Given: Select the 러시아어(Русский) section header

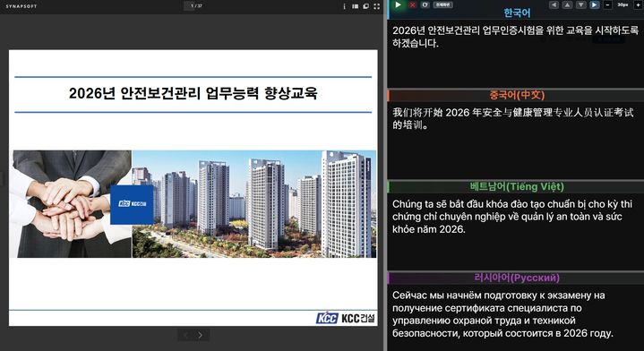Looking at the screenshot, I should click(517, 278).
